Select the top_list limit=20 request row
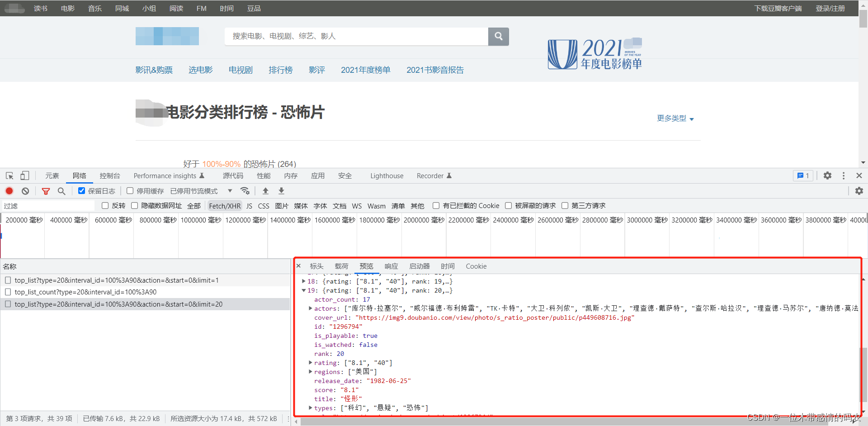 [145, 304]
